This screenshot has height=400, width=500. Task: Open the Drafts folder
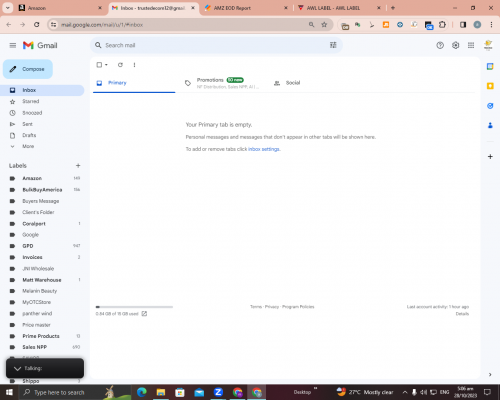tap(42, 135)
